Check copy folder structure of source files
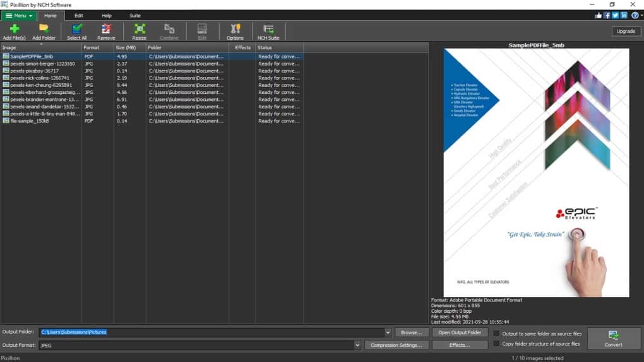 (x=497, y=344)
